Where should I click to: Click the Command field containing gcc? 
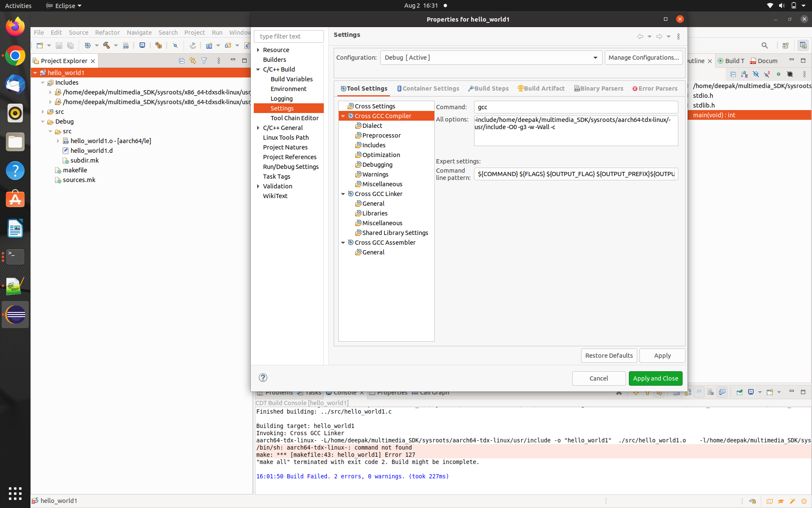coord(576,107)
